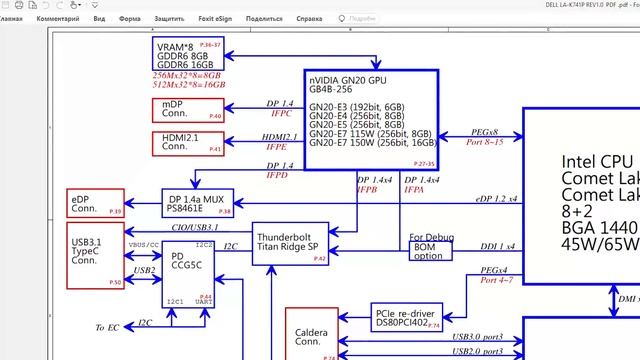640x360 pixels.
Task: Click 'USB3.1 TypeC Conn.' block text
Action: coord(86,251)
